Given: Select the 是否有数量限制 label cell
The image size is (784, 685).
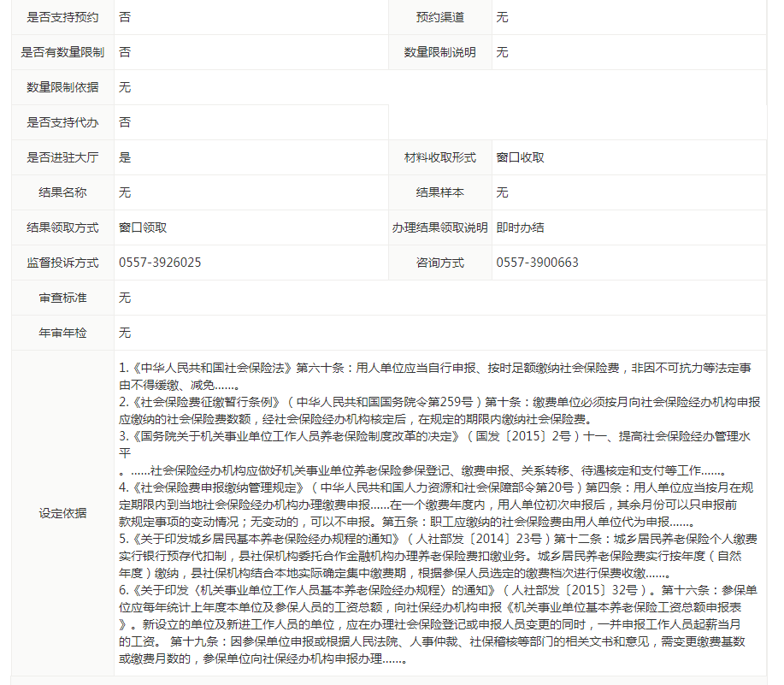Looking at the screenshot, I should coord(62,52).
